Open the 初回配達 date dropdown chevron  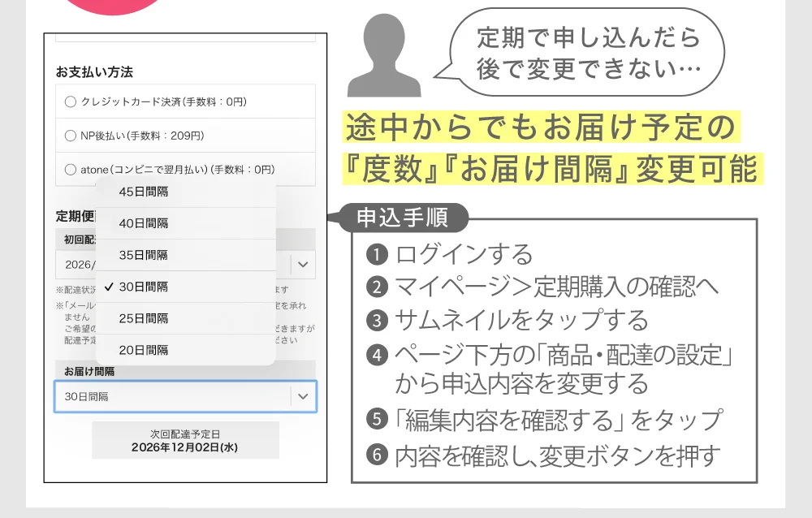click(303, 264)
